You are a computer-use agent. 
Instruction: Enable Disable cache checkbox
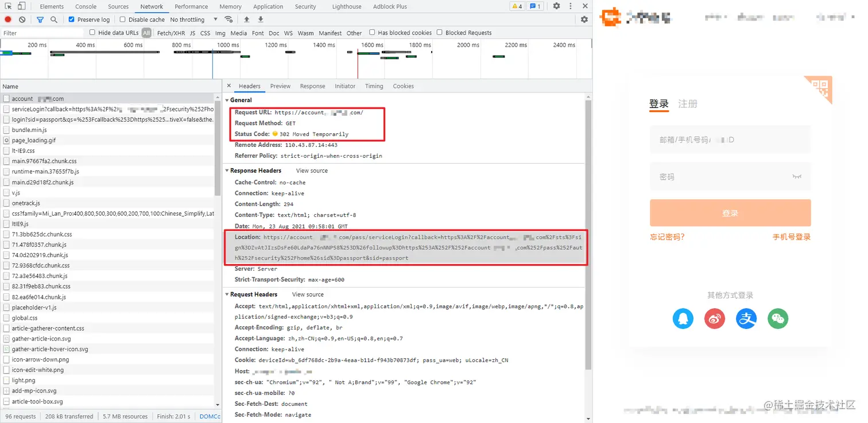(122, 20)
